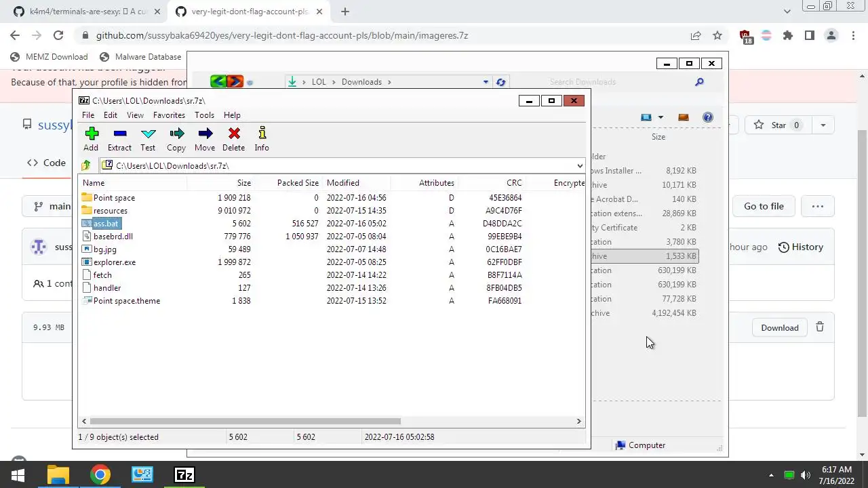Click the Extract toolbar icon
This screenshot has width=868, height=488.
(119, 139)
